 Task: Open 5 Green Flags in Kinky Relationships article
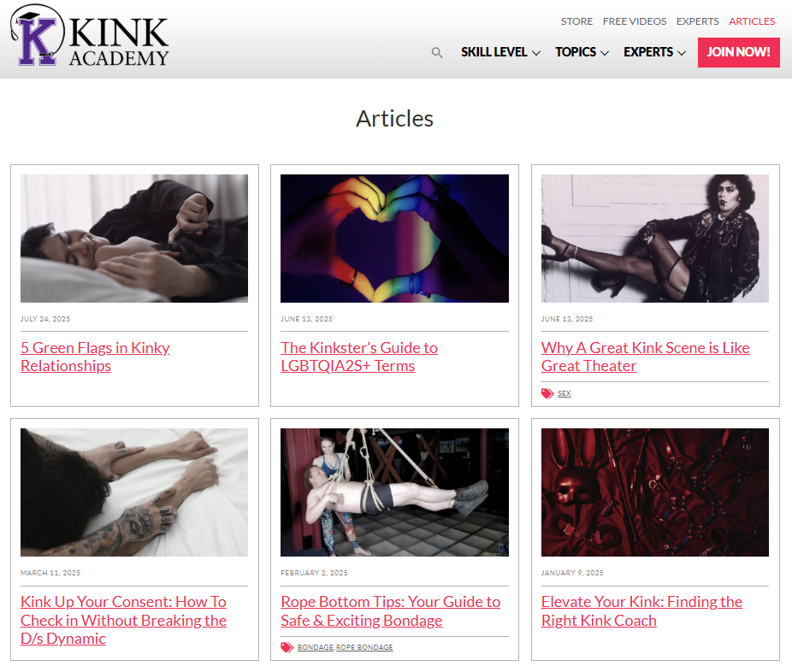[x=95, y=357]
